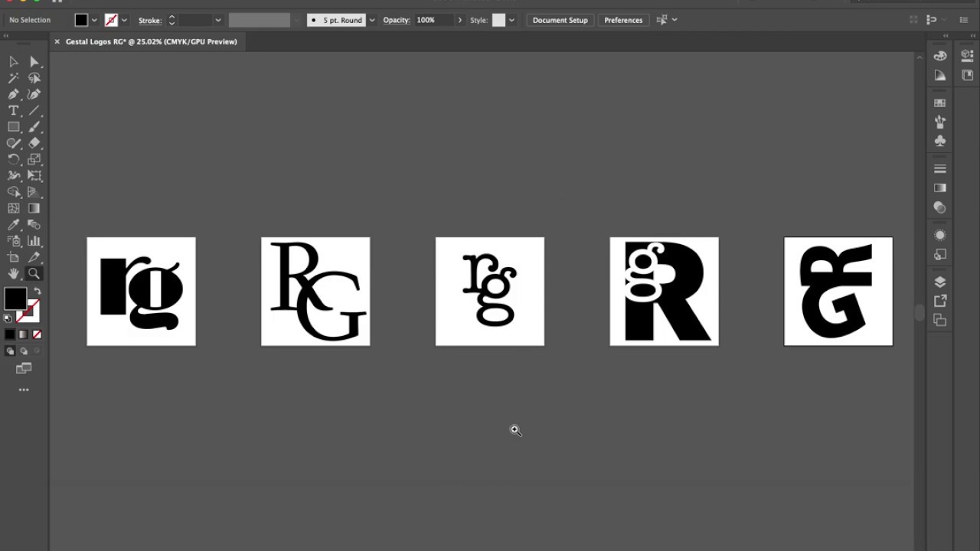
Task: Open fill color dropdown in control bar
Action: pos(94,20)
